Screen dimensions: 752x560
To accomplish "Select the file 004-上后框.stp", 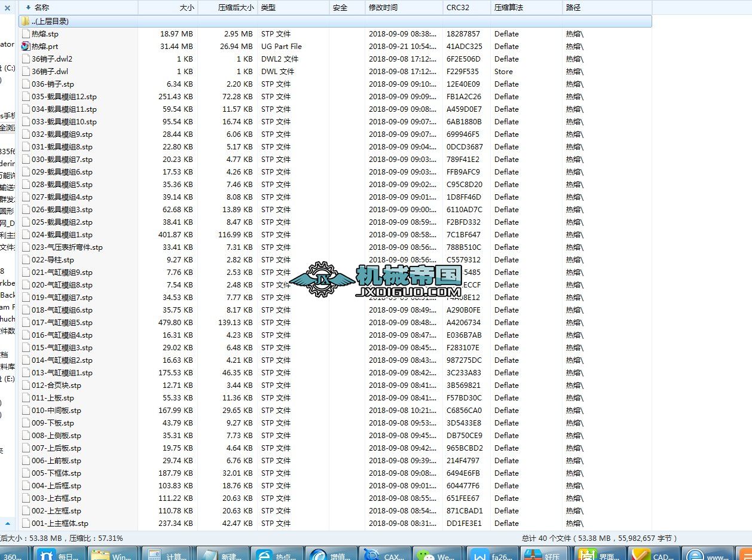I will (56, 485).
